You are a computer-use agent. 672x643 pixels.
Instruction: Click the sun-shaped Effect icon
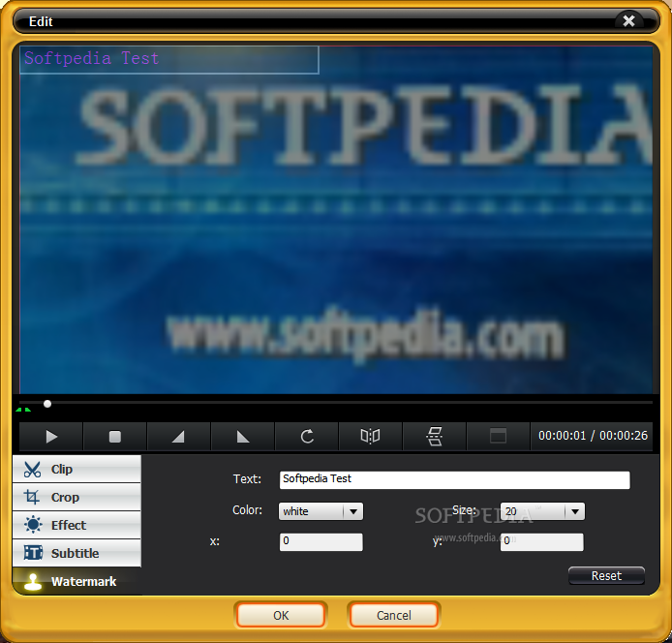tap(33, 525)
